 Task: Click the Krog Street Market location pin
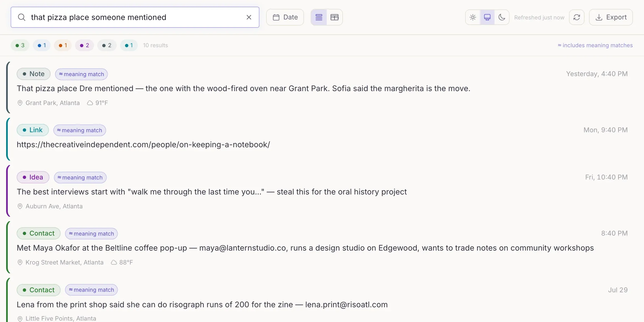pyautogui.click(x=20, y=263)
